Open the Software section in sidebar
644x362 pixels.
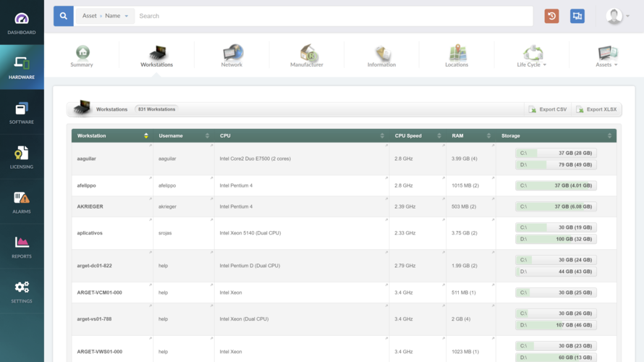(22, 113)
